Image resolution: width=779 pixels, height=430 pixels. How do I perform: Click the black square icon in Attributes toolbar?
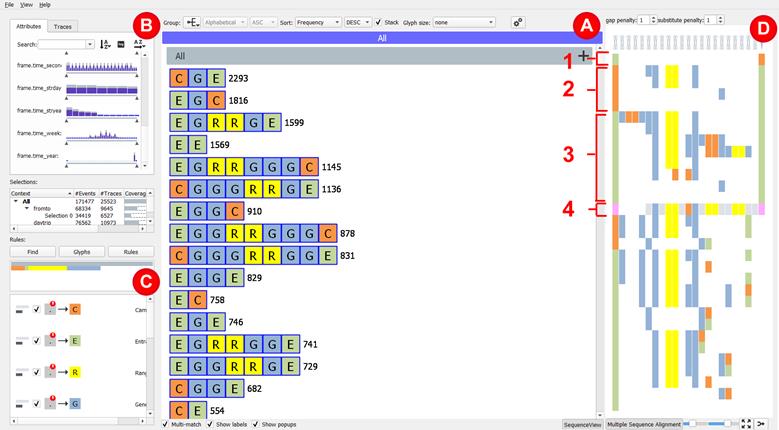click(x=121, y=45)
